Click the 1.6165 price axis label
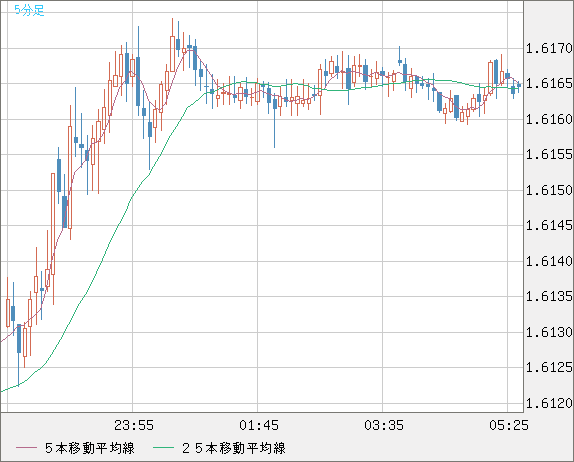Image resolution: width=574 pixels, height=462 pixels. click(x=549, y=83)
